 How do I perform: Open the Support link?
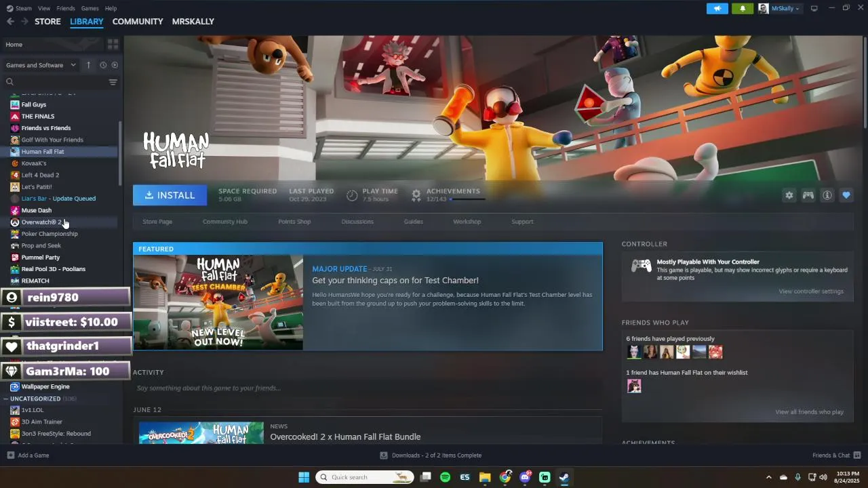click(x=522, y=222)
